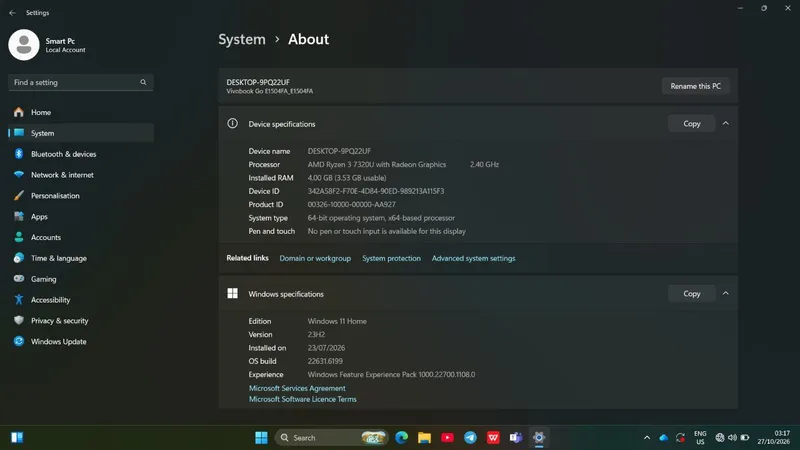This screenshot has height=450, width=800.
Task: Click the Windows 11 Home edition text
Action: pos(337,321)
